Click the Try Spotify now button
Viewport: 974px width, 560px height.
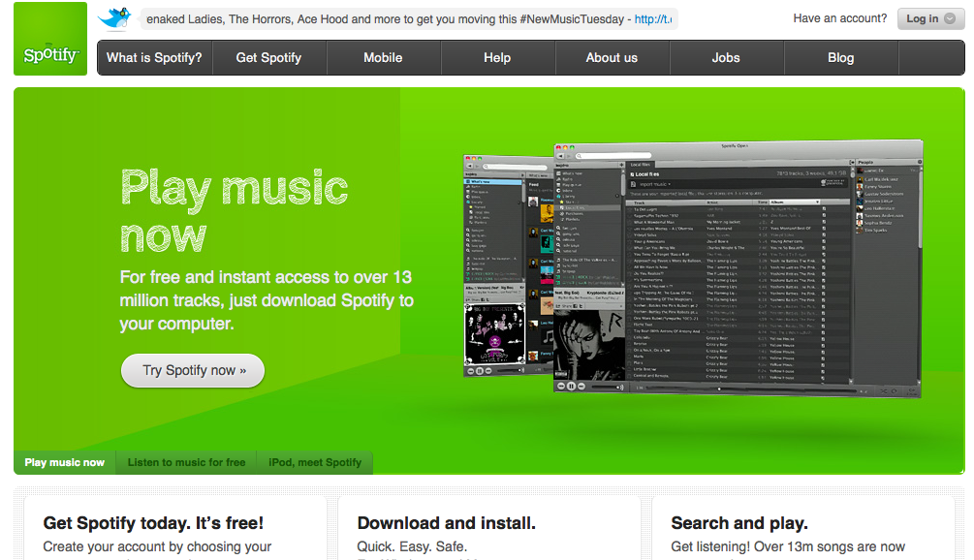click(x=193, y=371)
